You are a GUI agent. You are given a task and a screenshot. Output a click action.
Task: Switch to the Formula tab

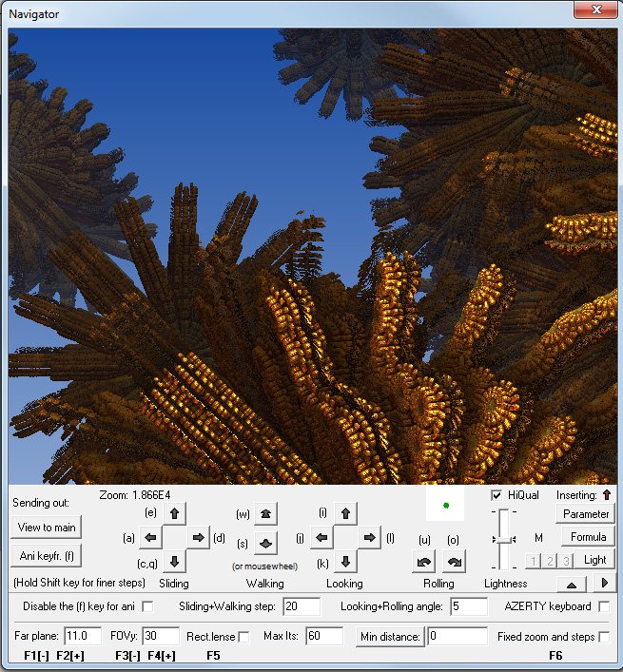pyautogui.click(x=588, y=537)
